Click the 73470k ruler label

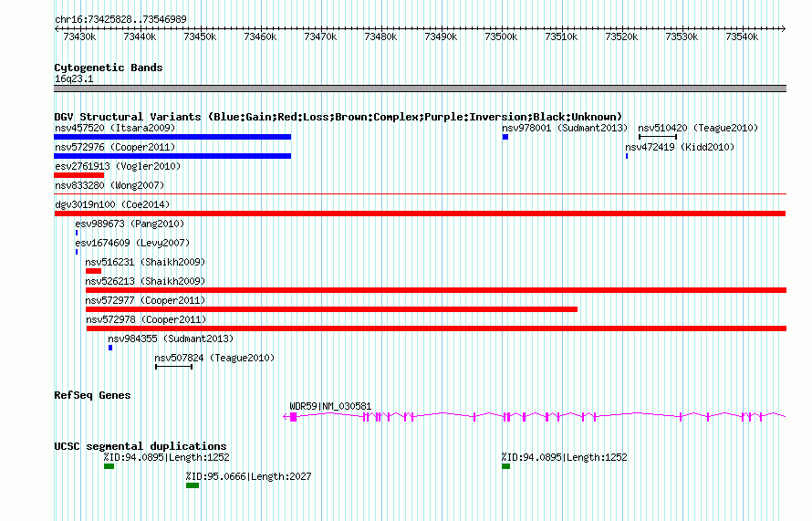(320, 36)
